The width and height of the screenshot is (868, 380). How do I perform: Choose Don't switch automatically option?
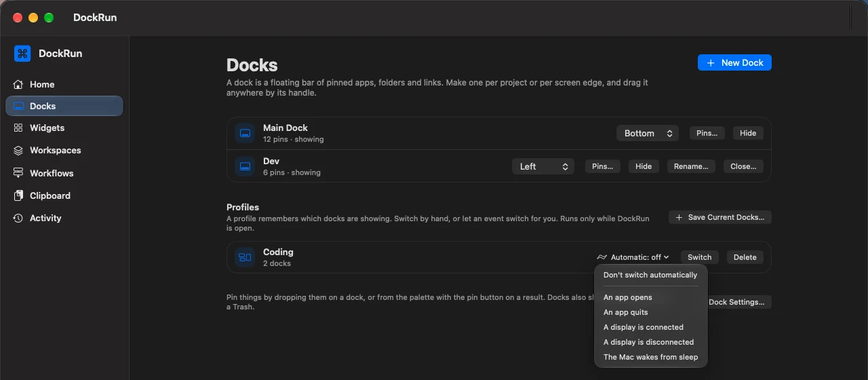(x=650, y=275)
